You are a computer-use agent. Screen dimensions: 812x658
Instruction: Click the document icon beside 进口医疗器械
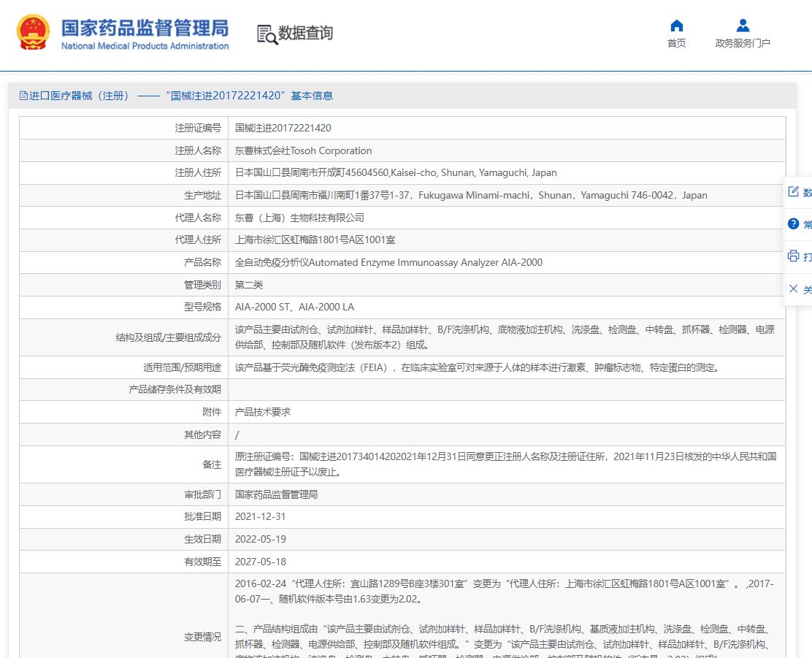click(23, 96)
